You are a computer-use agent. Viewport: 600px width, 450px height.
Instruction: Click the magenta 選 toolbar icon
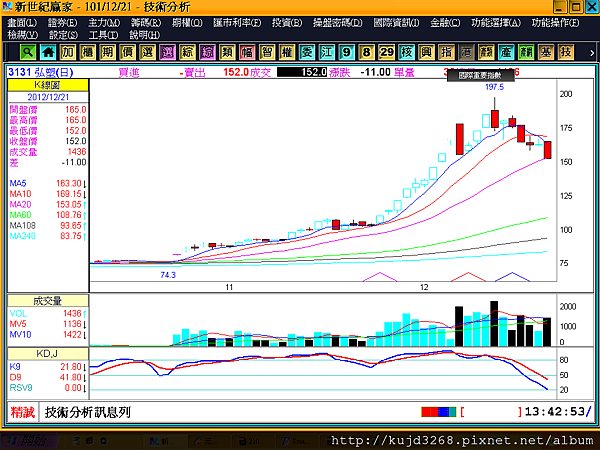pos(167,52)
